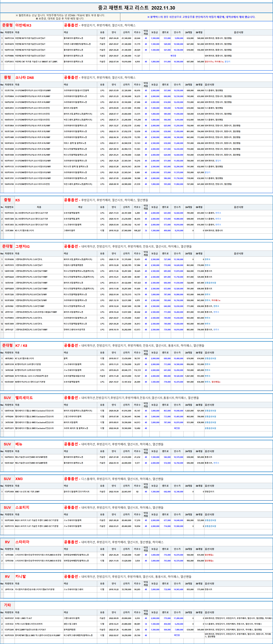Select vehicle number cell '165호7226'

[x=9, y=294]
